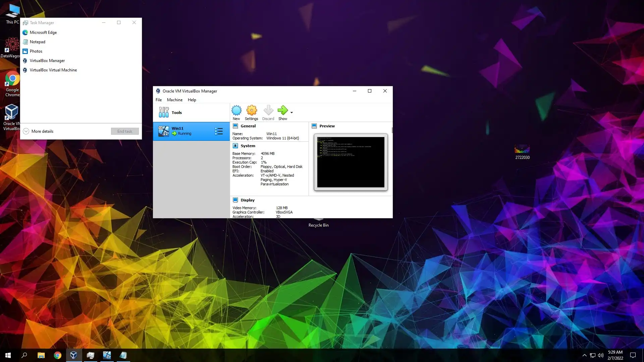Collapse the System section header
Viewport: 644px width, 362px height.
(248, 146)
